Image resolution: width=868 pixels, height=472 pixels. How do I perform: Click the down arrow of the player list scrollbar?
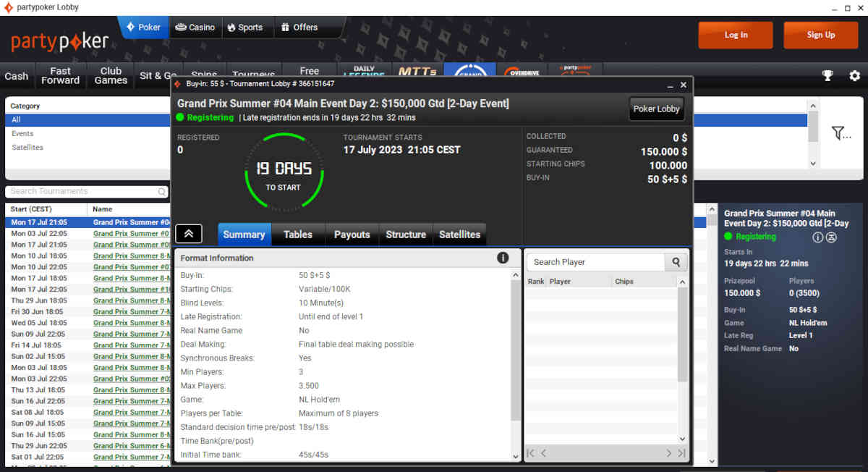[682, 439]
